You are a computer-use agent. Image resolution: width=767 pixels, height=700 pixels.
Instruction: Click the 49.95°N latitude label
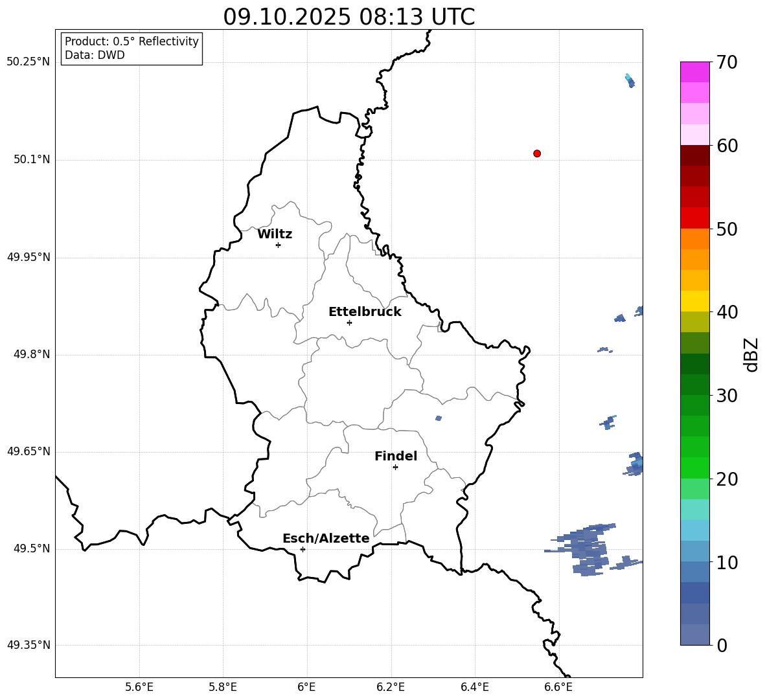29,257
